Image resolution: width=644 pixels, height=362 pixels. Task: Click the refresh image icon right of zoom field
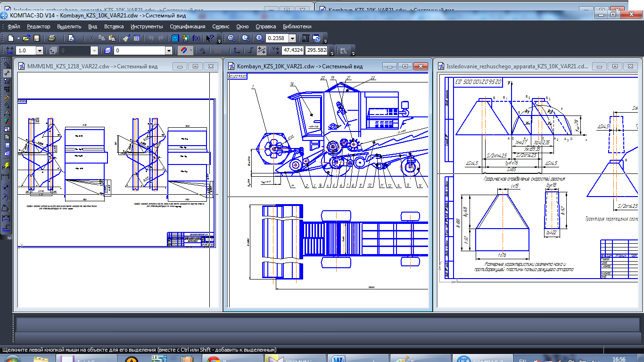[316, 38]
